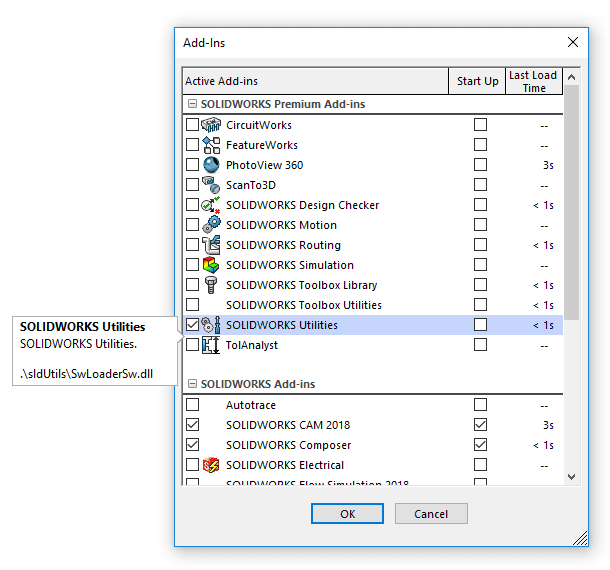Click the Last Load Time column header

[533, 81]
